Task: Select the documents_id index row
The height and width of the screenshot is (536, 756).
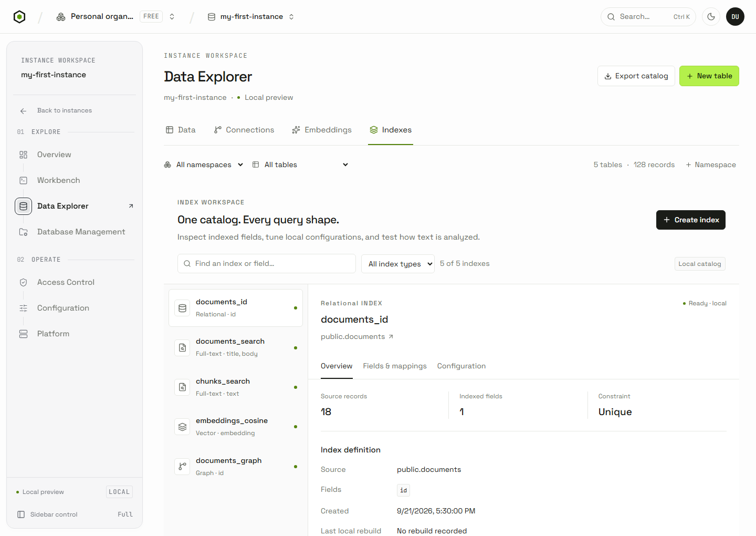Action: (x=236, y=308)
